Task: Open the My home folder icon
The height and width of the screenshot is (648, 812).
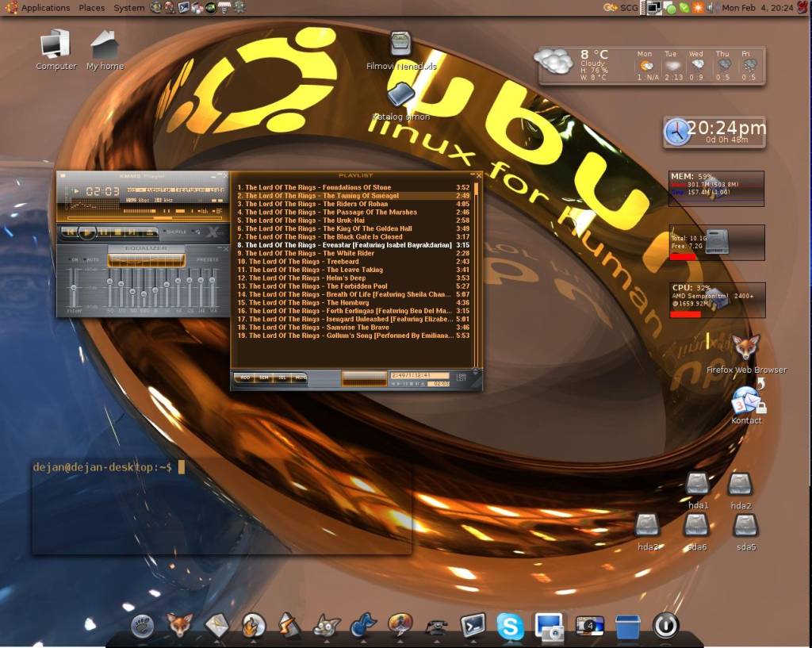Action: tap(105, 50)
